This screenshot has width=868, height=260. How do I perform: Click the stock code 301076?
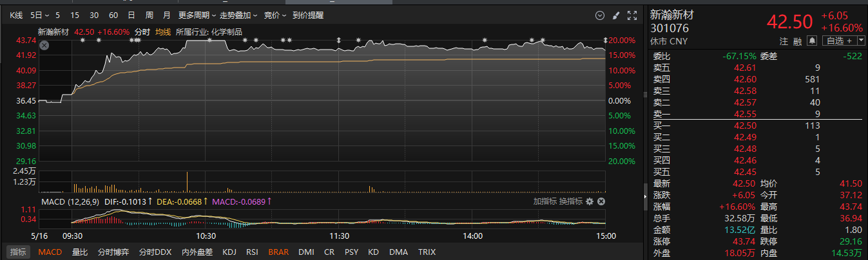(670, 28)
